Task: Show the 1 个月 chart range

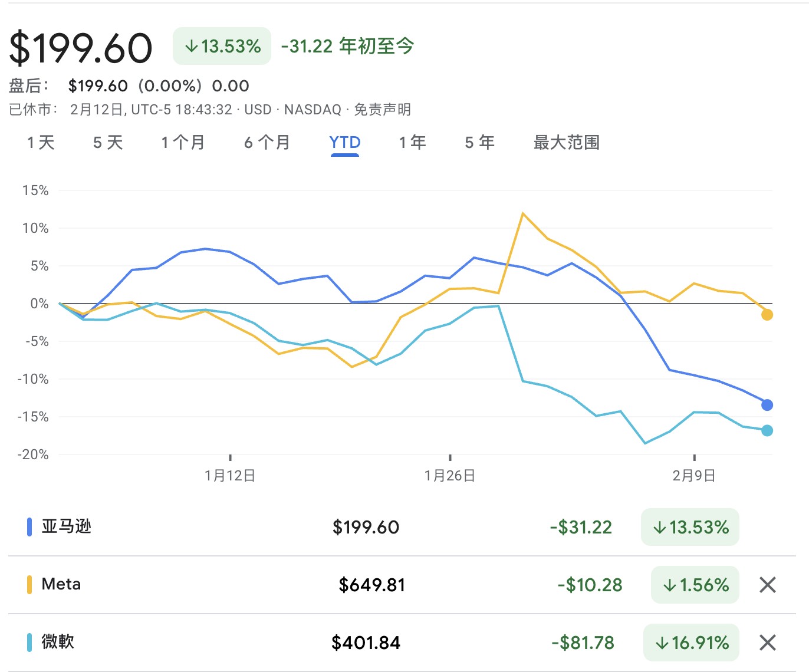Action: click(183, 143)
